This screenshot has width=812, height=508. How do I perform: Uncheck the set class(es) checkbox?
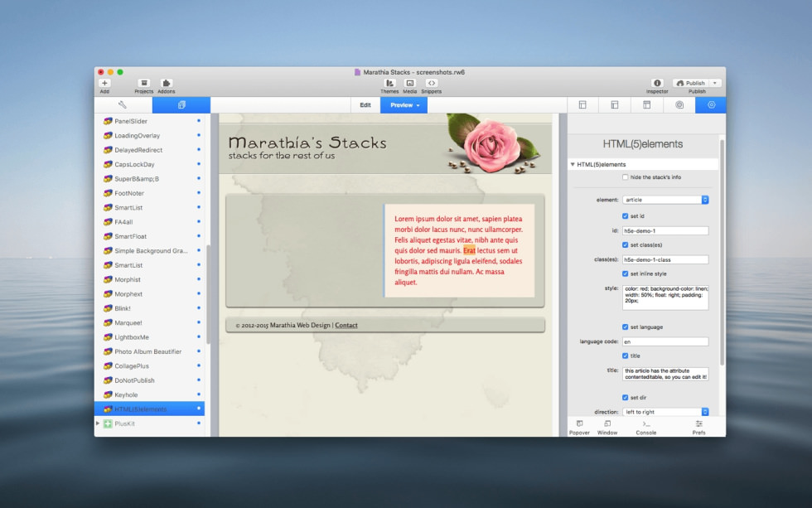click(625, 245)
